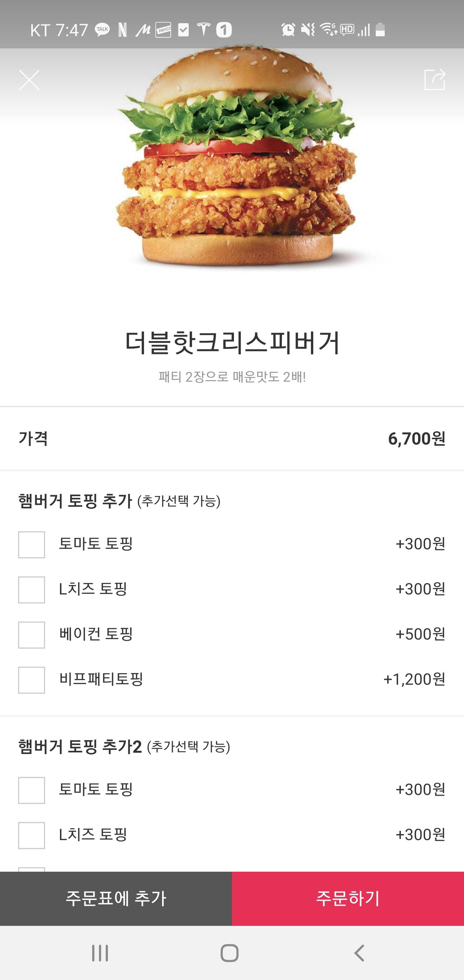The width and height of the screenshot is (464, 980).
Task: Check L치즈 토핑 in first topping group
Action: click(x=32, y=590)
